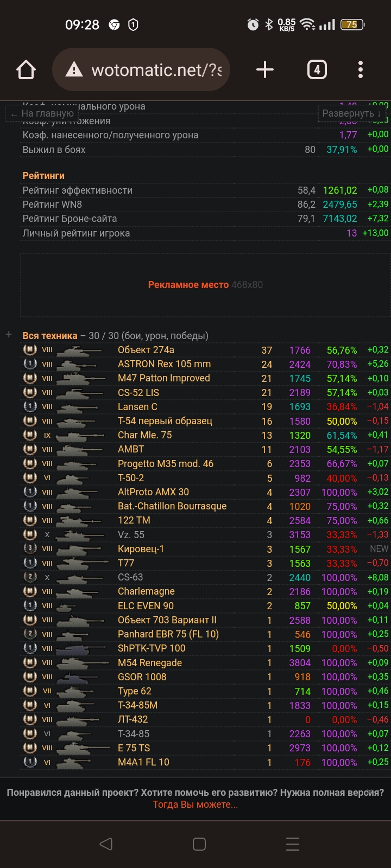Open the browser three-dot menu
This screenshot has width=391, height=868.
pyautogui.click(x=361, y=70)
